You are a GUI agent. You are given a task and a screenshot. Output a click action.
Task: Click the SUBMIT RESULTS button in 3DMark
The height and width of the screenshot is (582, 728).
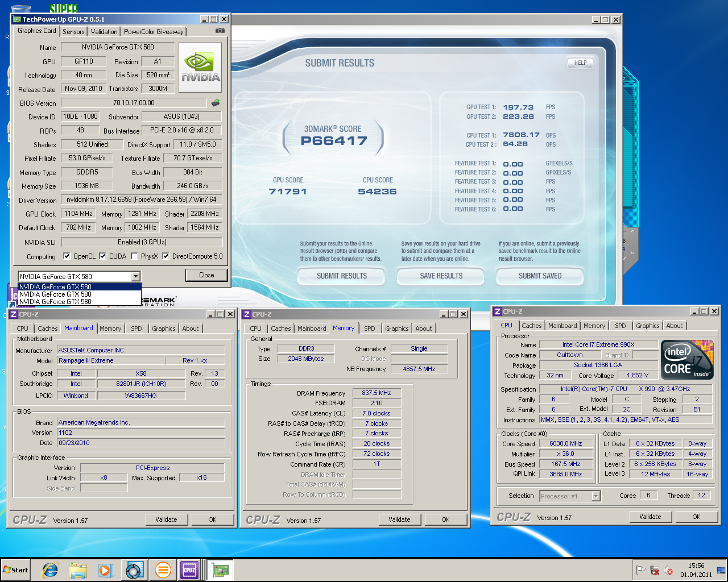tap(342, 276)
